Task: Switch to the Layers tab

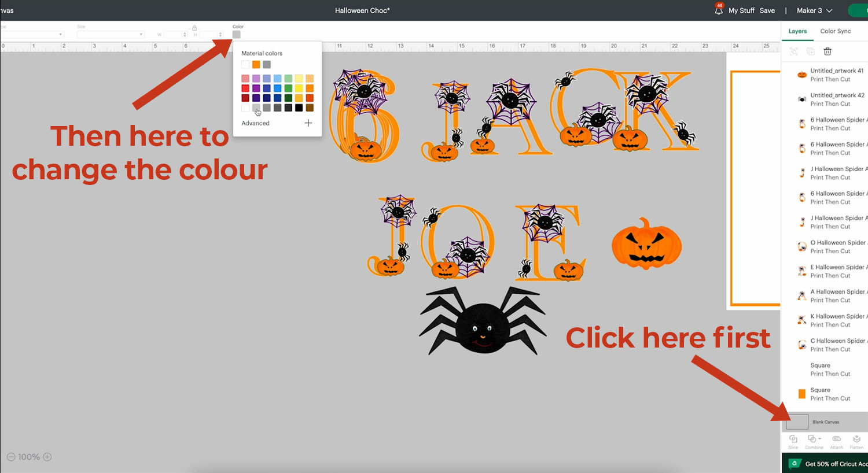Action: (x=797, y=31)
